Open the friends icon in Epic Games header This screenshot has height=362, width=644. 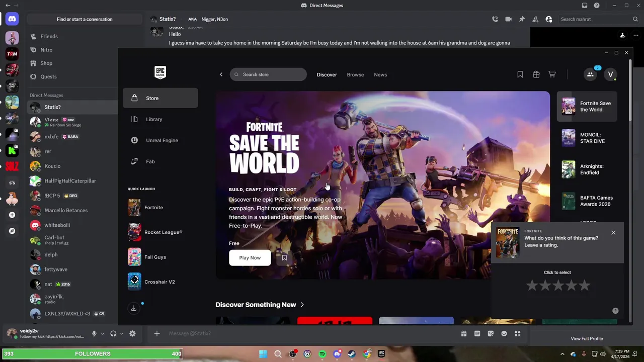pyautogui.click(x=590, y=74)
